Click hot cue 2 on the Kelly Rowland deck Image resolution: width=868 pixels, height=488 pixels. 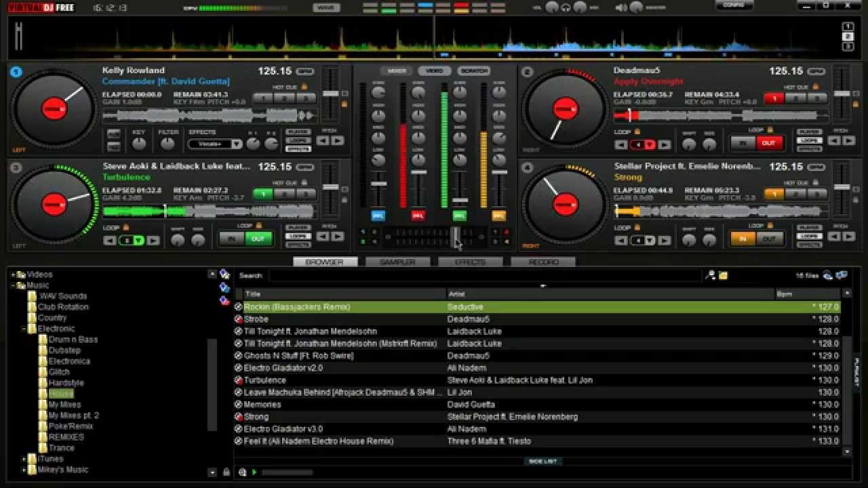tap(284, 98)
